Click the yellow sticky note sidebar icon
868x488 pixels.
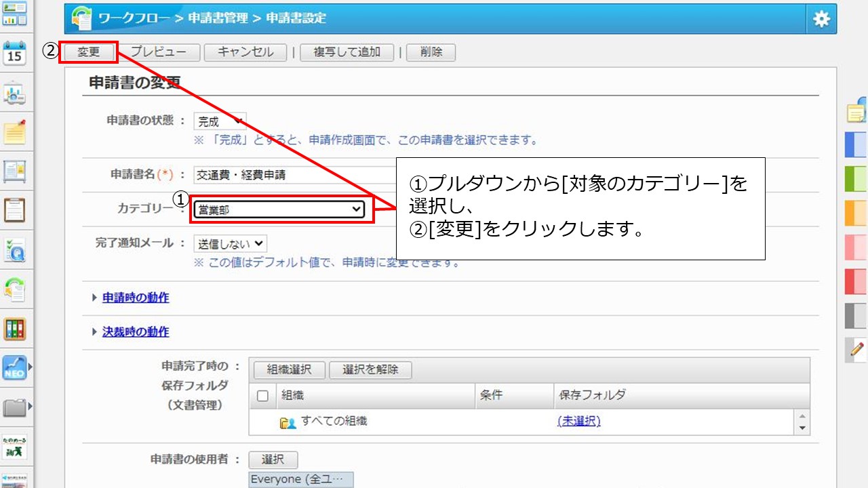[x=14, y=131]
